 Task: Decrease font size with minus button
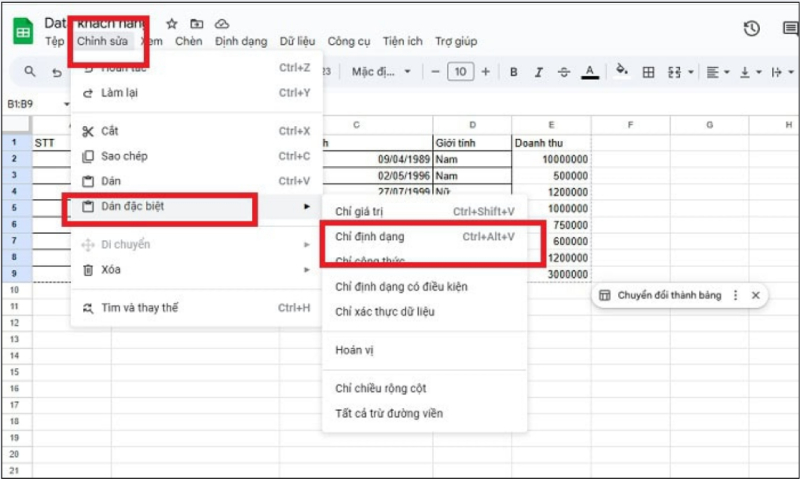point(435,72)
